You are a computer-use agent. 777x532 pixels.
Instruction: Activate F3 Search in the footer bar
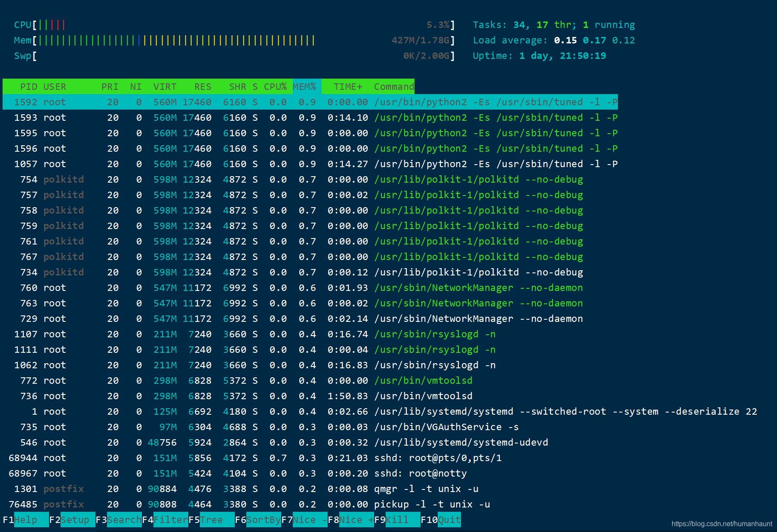pos(119,520)
